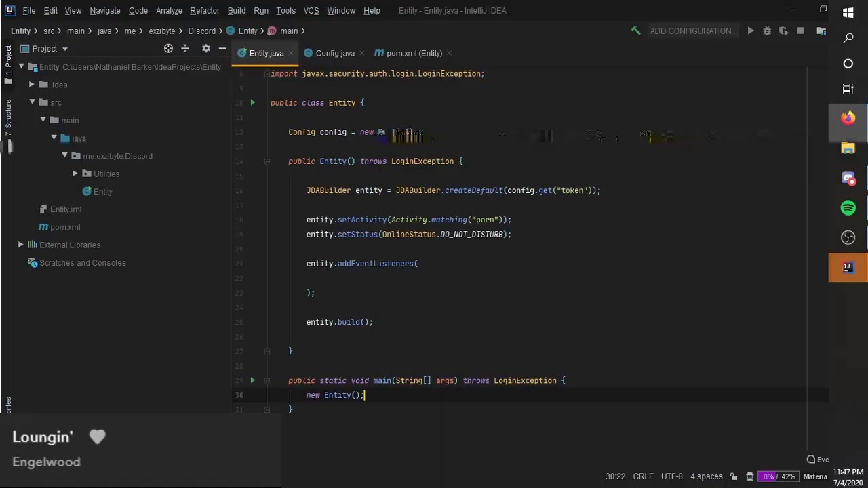Click Discord in breadcrumb navigation bar
The image size is (868, 488).
pyautogui.click(x=201, y=30)
